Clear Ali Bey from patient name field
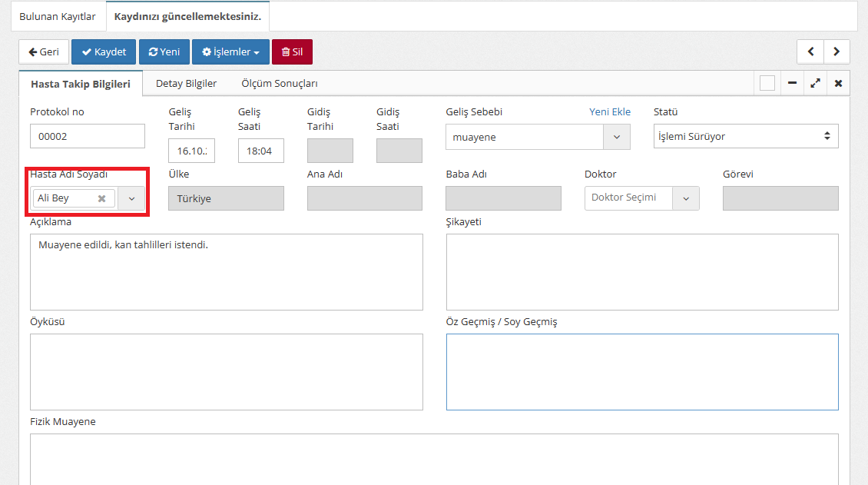The image size is (868, 485). 101,198
